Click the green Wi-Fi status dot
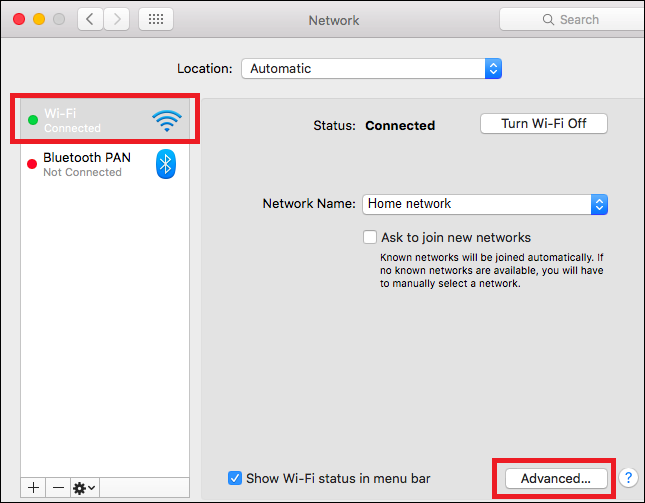The width and height of the screenshot is (645, 503). pyautogui.click(x=33, y=121)
